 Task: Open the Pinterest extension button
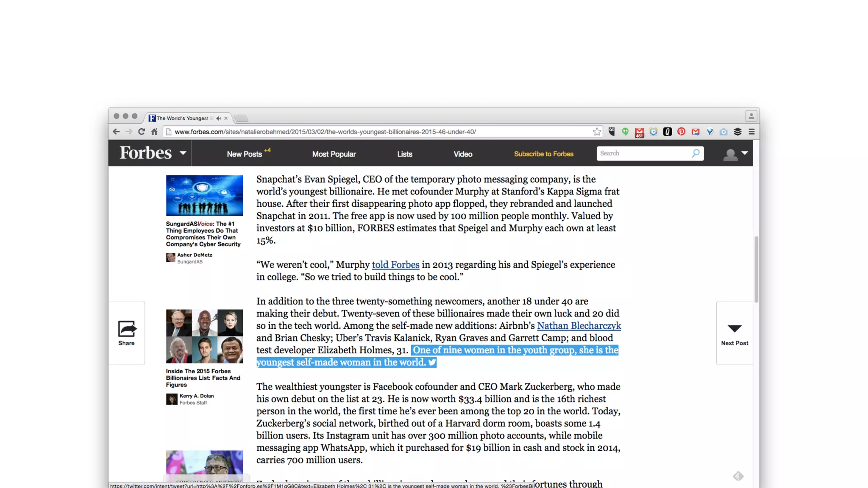tap(681, 132)
